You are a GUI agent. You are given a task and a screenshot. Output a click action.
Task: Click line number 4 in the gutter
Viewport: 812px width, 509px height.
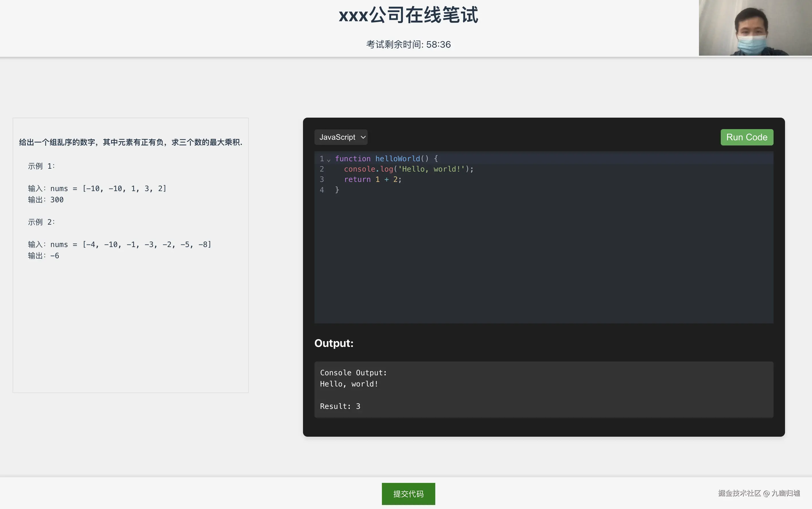[x=322, y=190]
